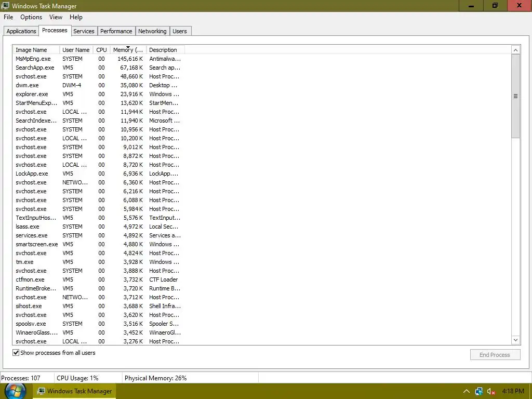The height and width of the screenshot is (399, 532).
Task: Select svchost.exe row with 9,012 K
Action: click(98, 147)
